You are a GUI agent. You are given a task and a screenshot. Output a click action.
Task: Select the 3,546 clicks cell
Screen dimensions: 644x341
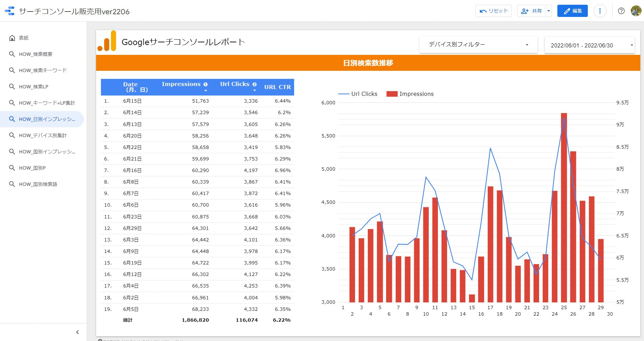251,112
